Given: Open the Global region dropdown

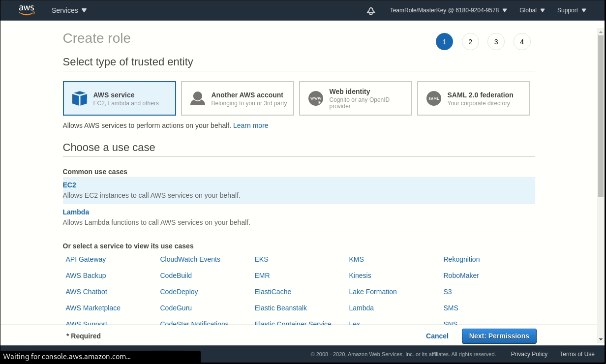Looking at the screenshot, I should (532, 10).
